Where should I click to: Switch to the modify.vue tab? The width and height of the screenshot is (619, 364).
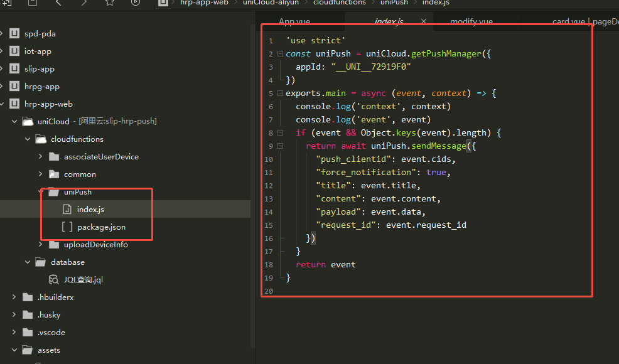(x=471, y=21)
